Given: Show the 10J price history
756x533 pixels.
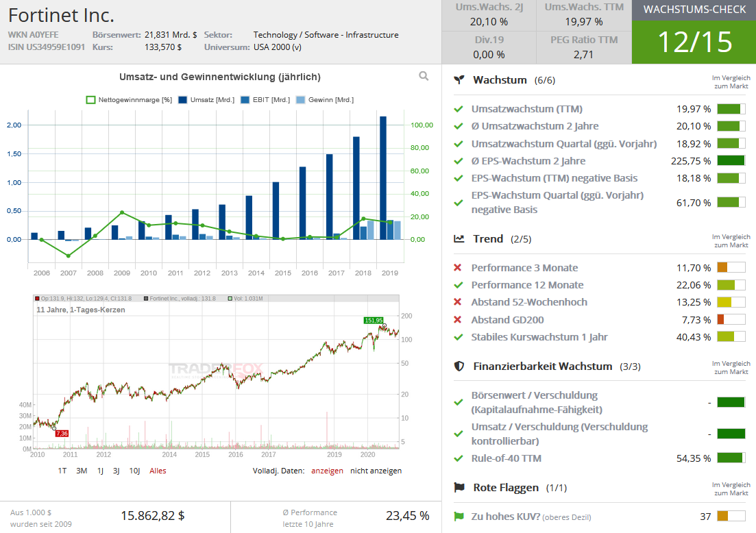Looking at the screenshot, I should (134, 471).
